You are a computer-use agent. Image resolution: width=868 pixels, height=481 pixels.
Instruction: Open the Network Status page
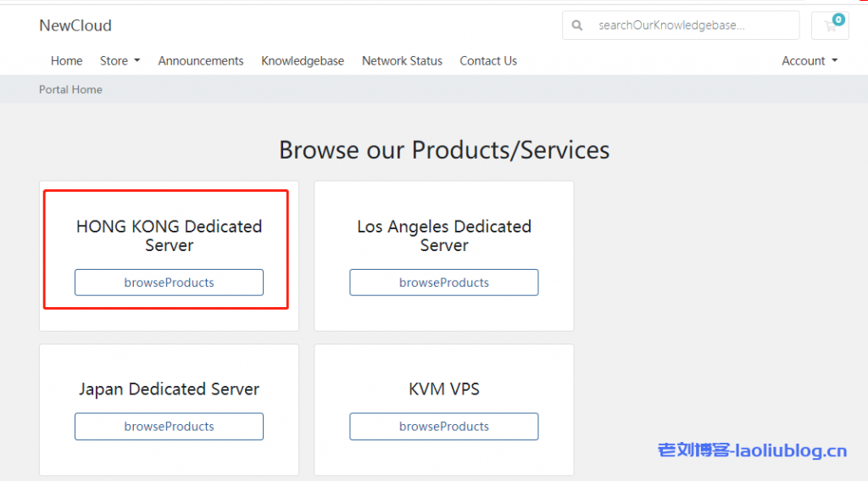click(x=402, y=61)
